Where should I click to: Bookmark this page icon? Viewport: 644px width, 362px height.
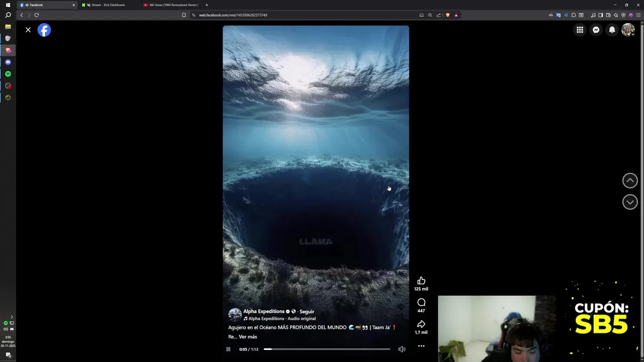[x=184, y=15]
